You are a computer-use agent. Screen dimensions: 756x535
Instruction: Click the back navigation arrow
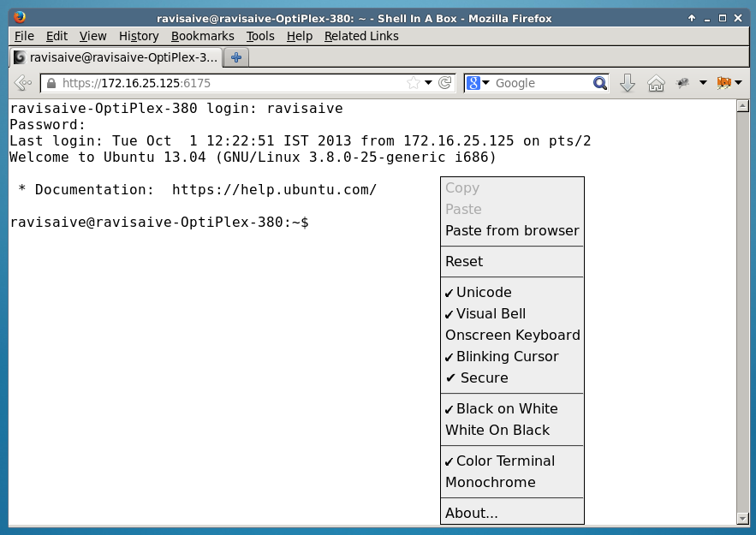click(x=21, y=84)
